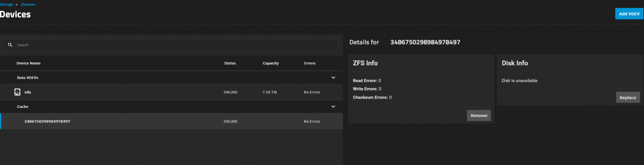Click Remove in ZFS Info card
This screenshot has width=644, height=165.
tap(479, 115)
